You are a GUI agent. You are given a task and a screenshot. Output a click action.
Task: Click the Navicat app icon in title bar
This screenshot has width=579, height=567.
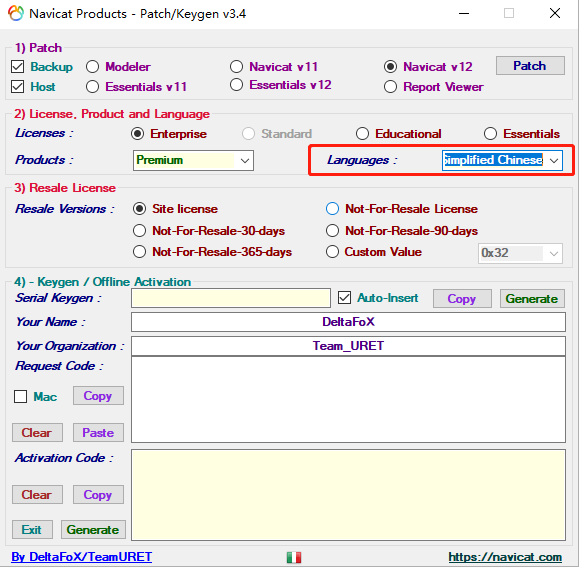pyautogui.click(x=16, y=13)
